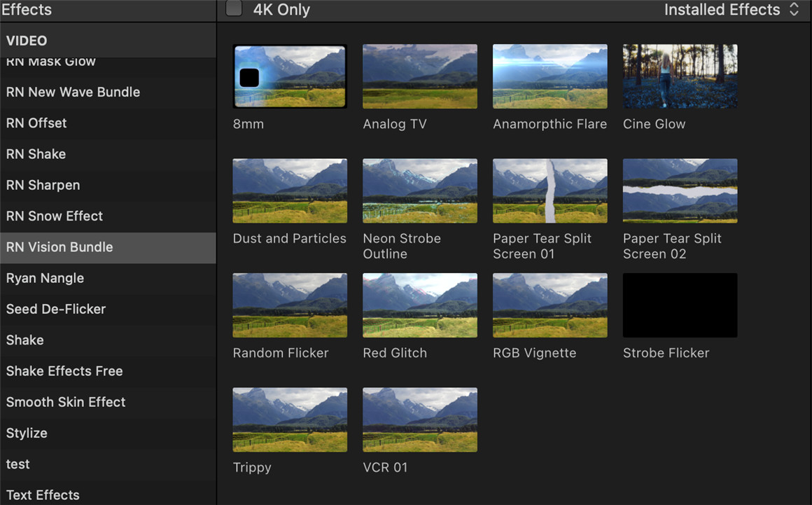Choose the Analog TV effect
Screen dimensions: 812x505
click(420, 76)
